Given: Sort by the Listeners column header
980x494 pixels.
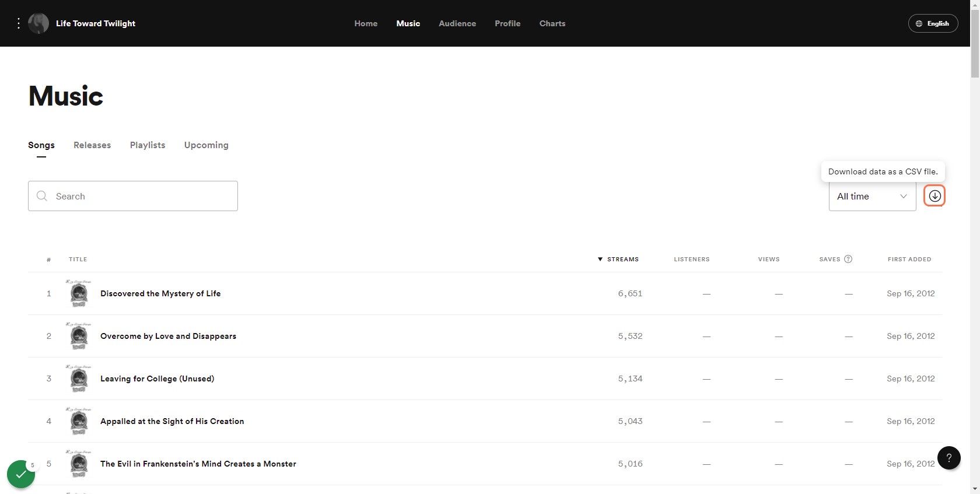Looking at the screenshot, I should (x=692, y=259).
